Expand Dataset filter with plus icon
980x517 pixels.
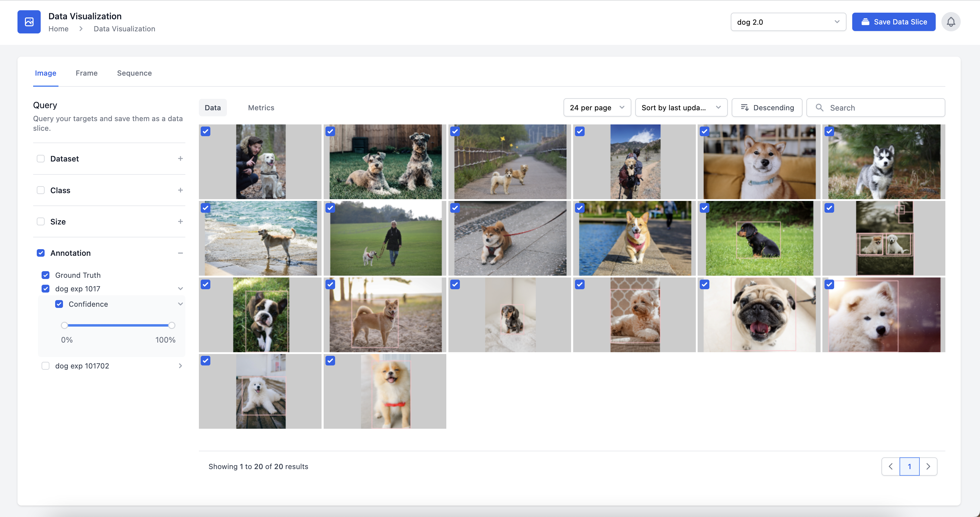click(180, 159)
